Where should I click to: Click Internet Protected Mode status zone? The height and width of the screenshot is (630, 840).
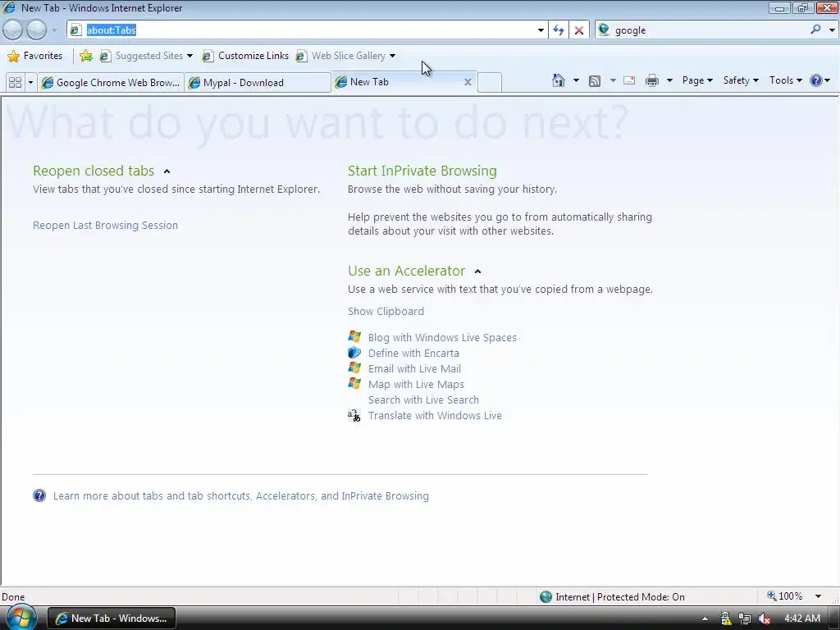(612, 597)
